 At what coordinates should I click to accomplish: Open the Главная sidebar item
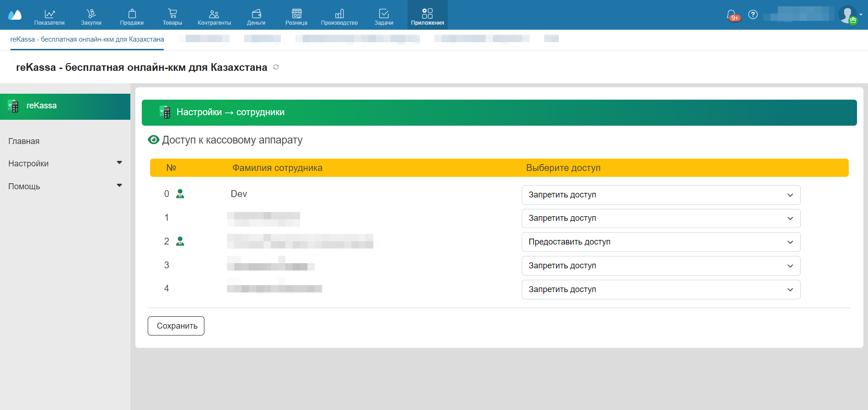click(x=24, y=141)
